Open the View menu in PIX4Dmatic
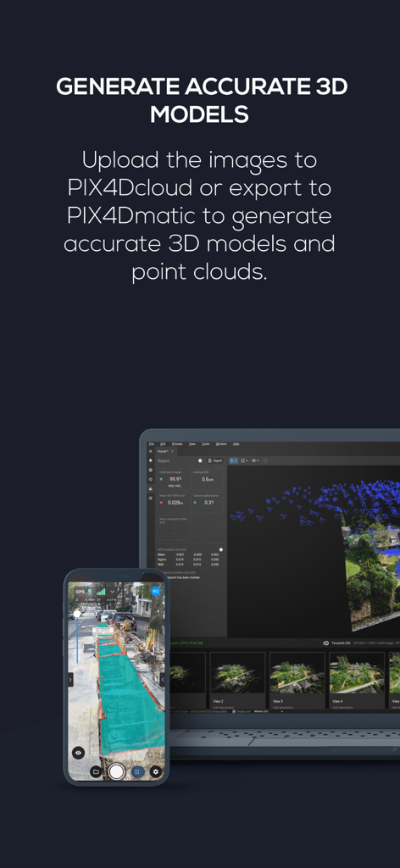 (x=192, y=444)
